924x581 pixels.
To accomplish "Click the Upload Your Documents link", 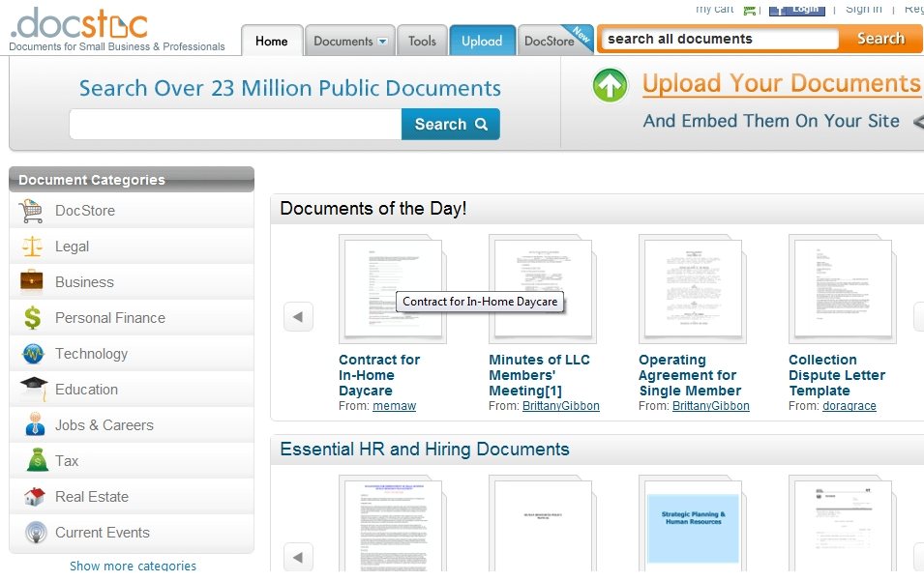I will (781, 83).
